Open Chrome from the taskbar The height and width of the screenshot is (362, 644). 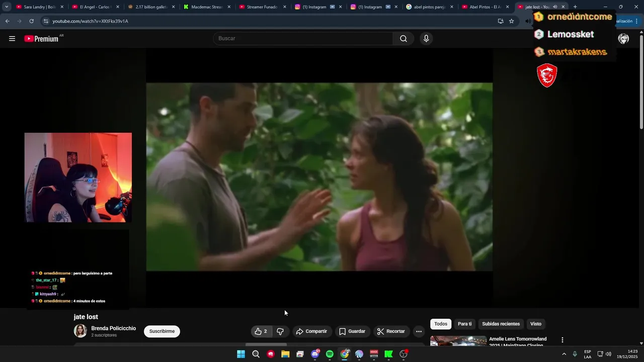[345, 354]
